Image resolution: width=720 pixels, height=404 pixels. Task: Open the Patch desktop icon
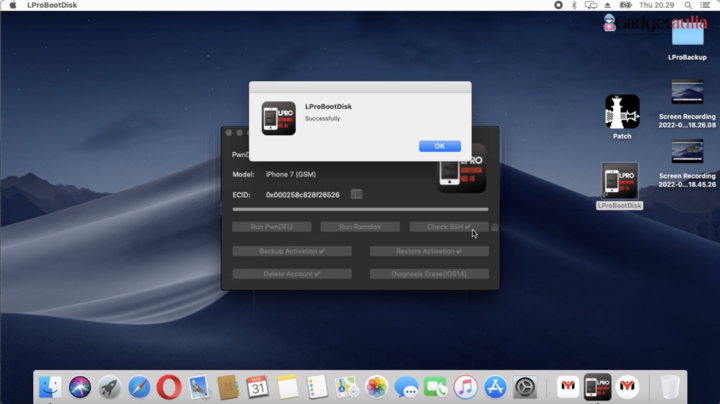(622, 112)
